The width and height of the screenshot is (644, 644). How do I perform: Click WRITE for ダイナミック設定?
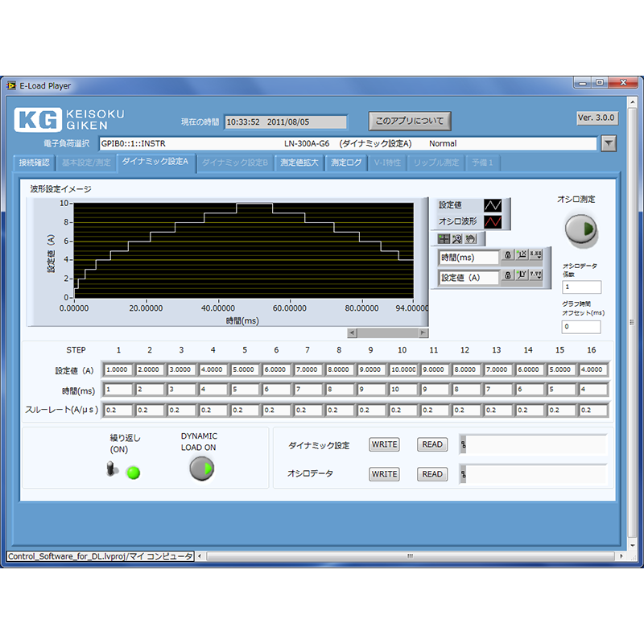[384, 444]
